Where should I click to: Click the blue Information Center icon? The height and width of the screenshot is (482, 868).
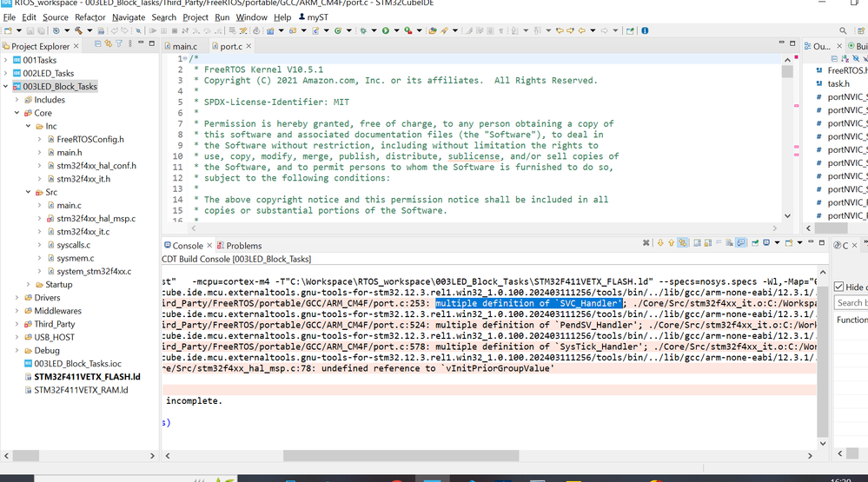click(645, 30)
